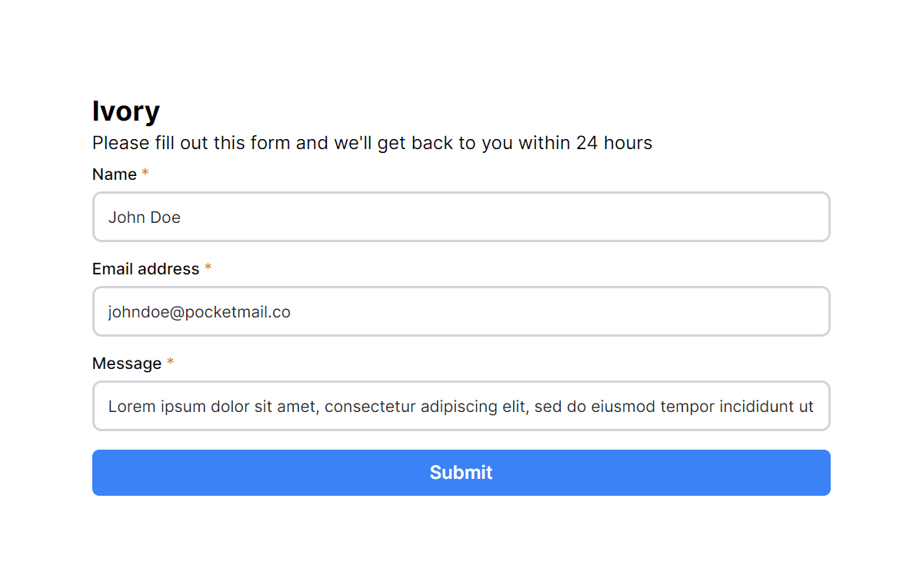
Task: Click the "Email address" field label
Action: (145, 269)
